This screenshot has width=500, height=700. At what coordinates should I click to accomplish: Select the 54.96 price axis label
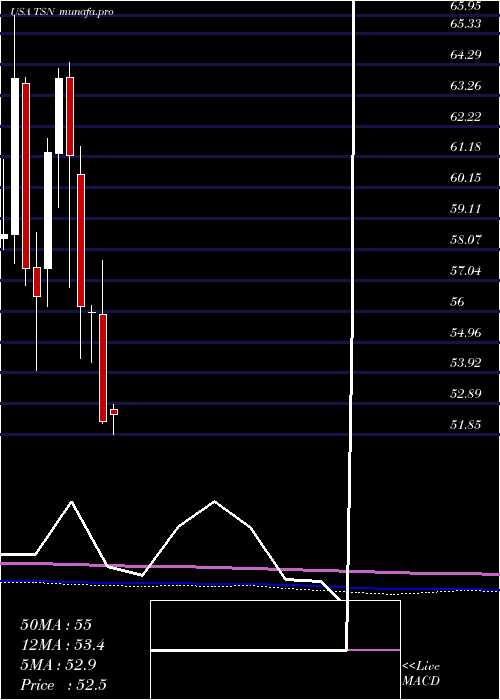[x=467, y=332]
